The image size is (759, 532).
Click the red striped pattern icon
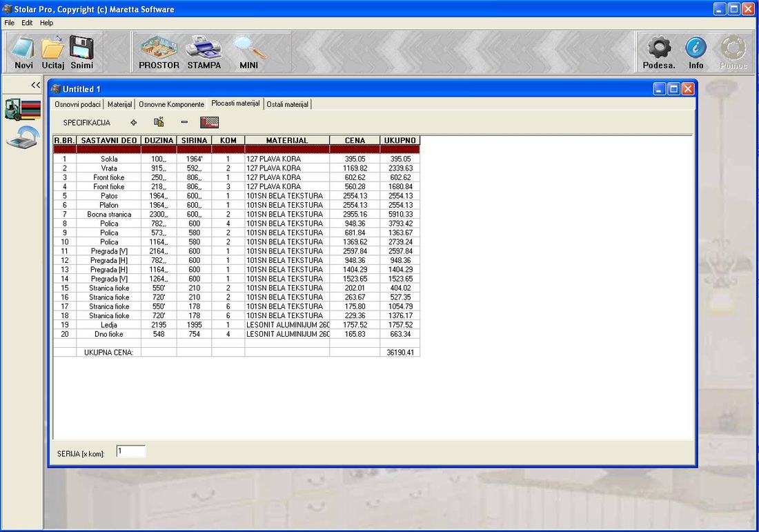[209, 122]
